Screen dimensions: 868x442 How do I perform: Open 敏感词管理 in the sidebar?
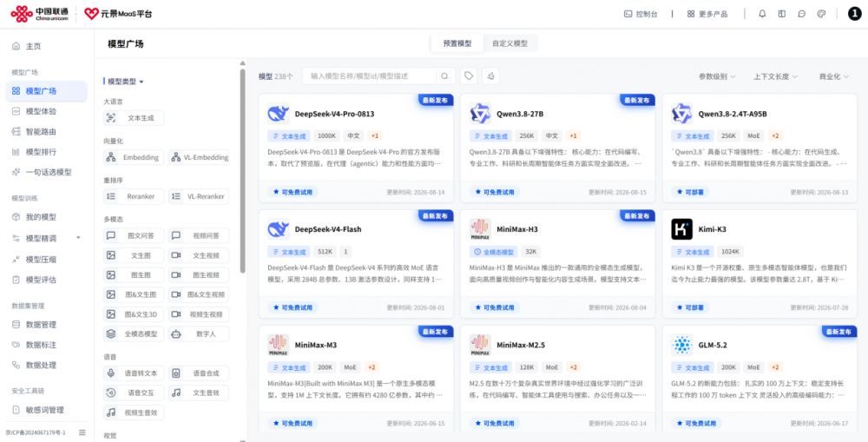47,410
